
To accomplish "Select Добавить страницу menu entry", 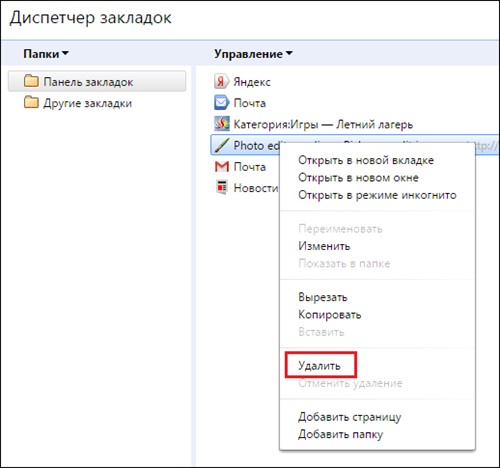I will tap(350, 417).
